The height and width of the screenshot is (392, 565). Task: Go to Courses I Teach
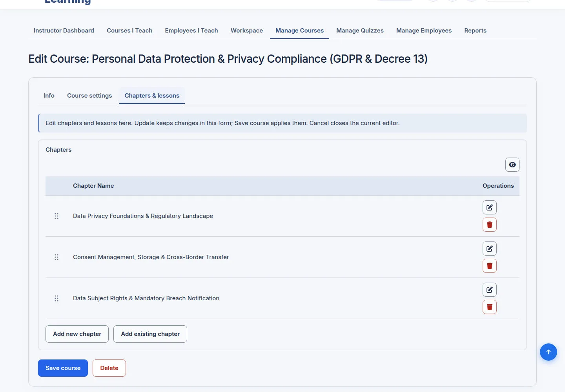pyautogui.click(x=129, y=31)
